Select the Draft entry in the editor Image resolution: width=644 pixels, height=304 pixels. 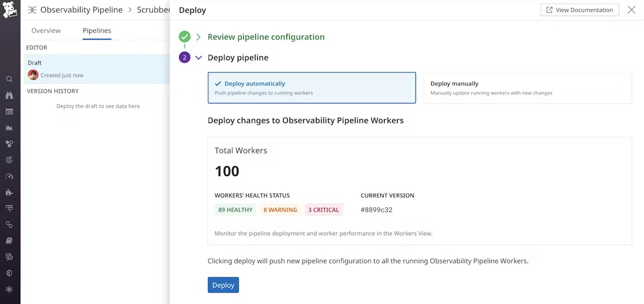[x=97, y=69]
